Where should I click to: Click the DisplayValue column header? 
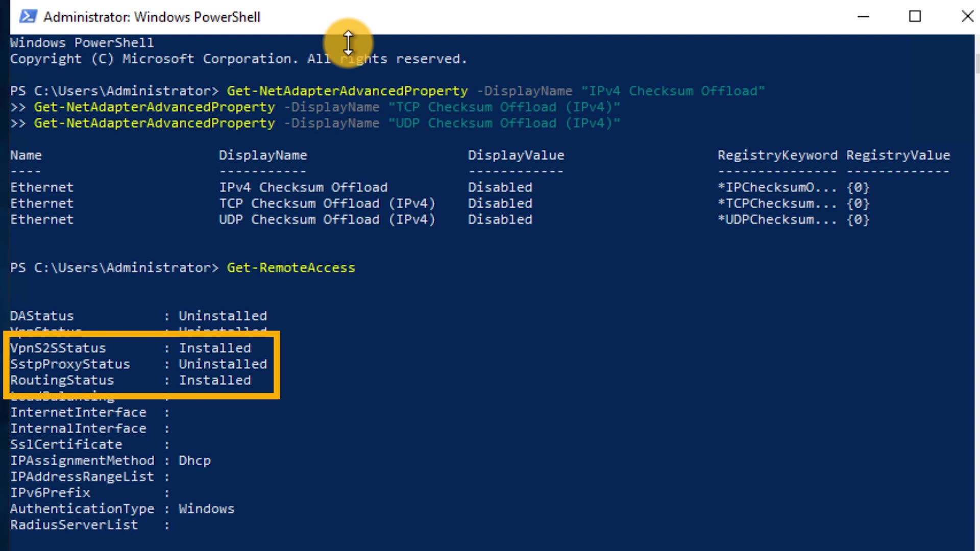[x=516, y=155]
